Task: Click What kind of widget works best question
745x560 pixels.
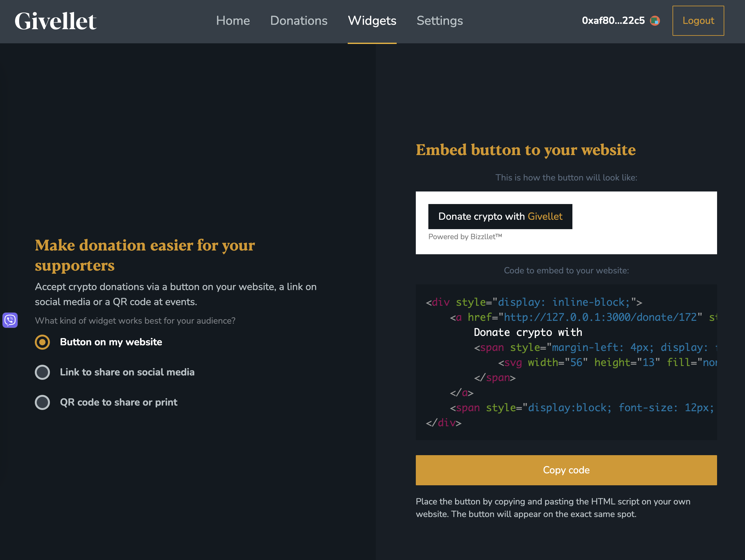Action: [x=135, y=321]
